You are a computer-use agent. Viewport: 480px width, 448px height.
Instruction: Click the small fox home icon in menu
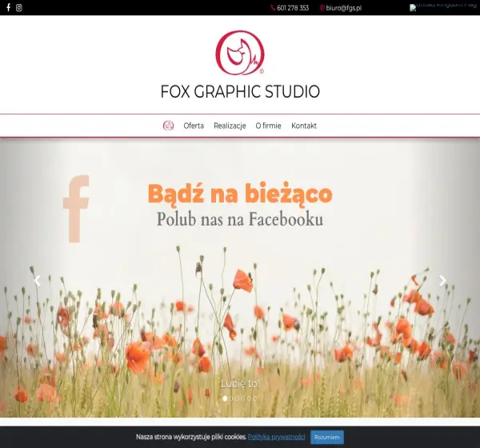click(x=168, y=126)
